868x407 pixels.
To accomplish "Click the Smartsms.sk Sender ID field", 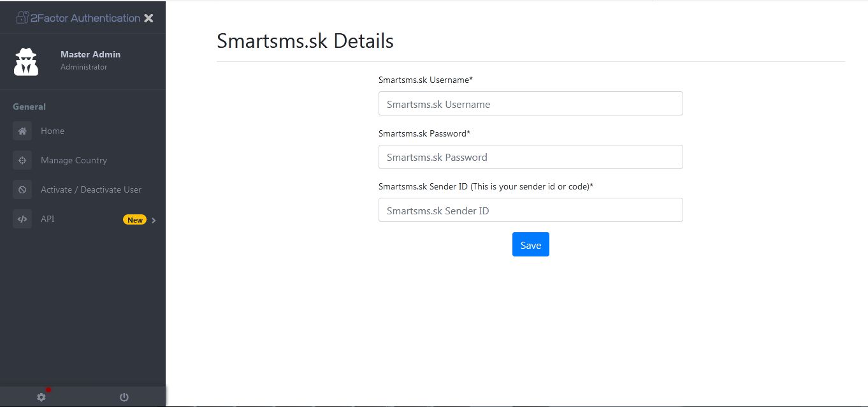I will click(x=530, y=209).
